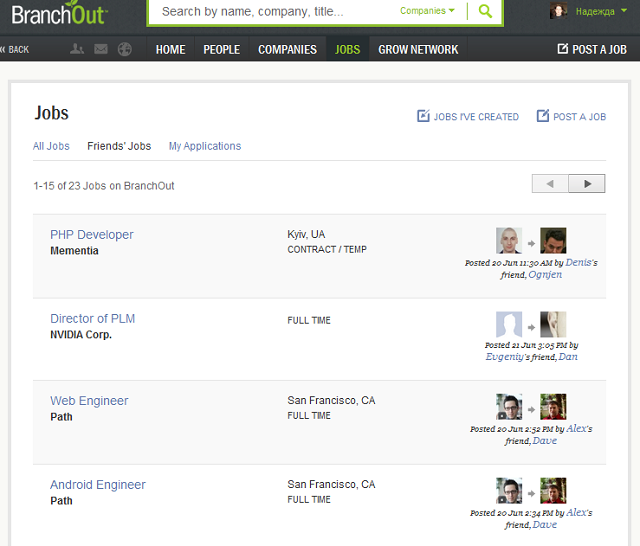Click the BranchOut logo
This screenshot has height=546, width=640.
click(60, 13)
